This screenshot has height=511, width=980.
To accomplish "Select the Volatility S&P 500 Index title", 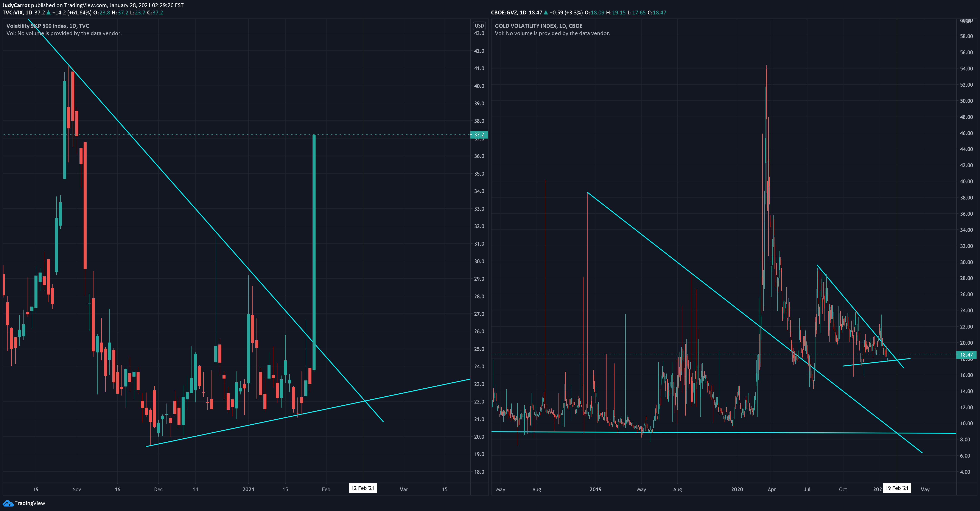I will [48, 26].
